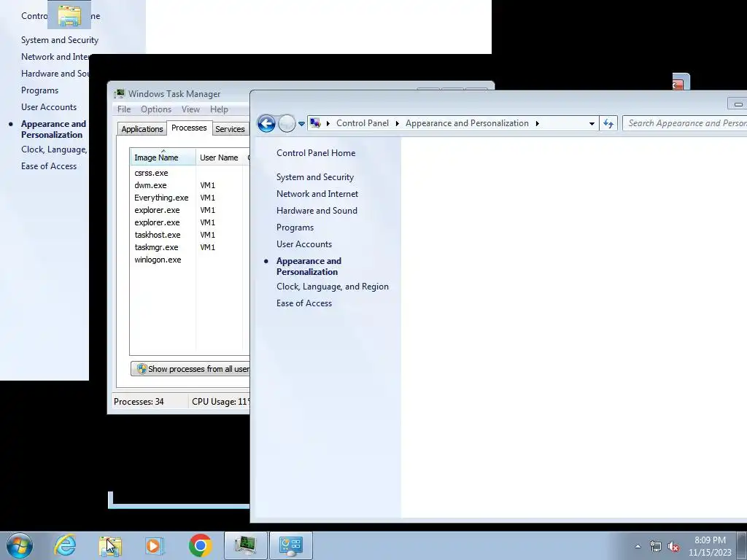The height and width of the screenshot is (560, 747).
Task: Click Show desktop strip beside the clock
Action: [742, 545]
